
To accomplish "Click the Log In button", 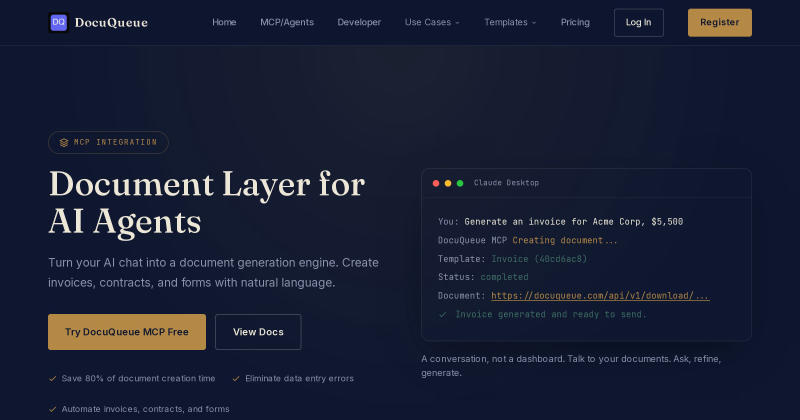I will (x=639, y=22).
